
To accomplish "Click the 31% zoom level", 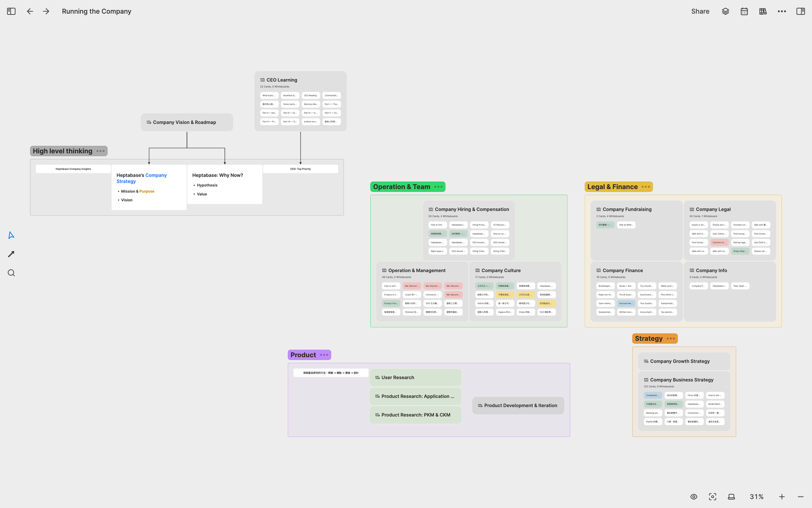I will click(756, 497).
